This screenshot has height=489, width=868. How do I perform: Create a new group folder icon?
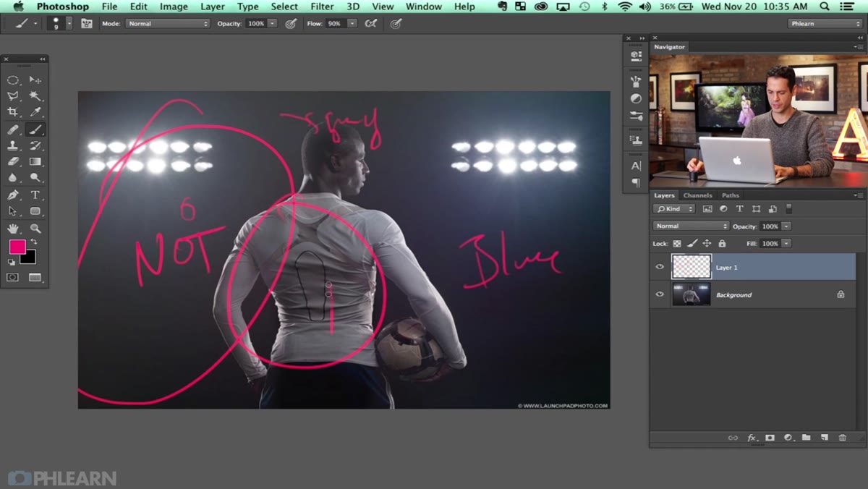pyautogui.click(x=806, y=438)
